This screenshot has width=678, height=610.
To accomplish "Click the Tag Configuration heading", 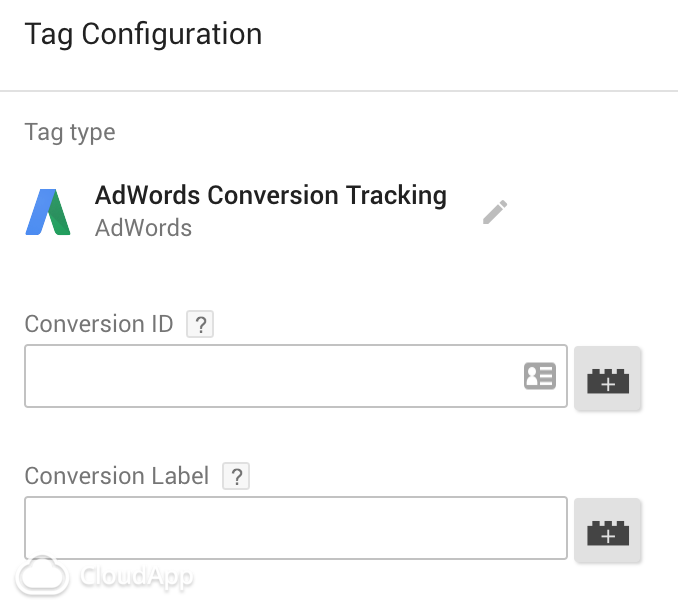I will coord(143,35).
